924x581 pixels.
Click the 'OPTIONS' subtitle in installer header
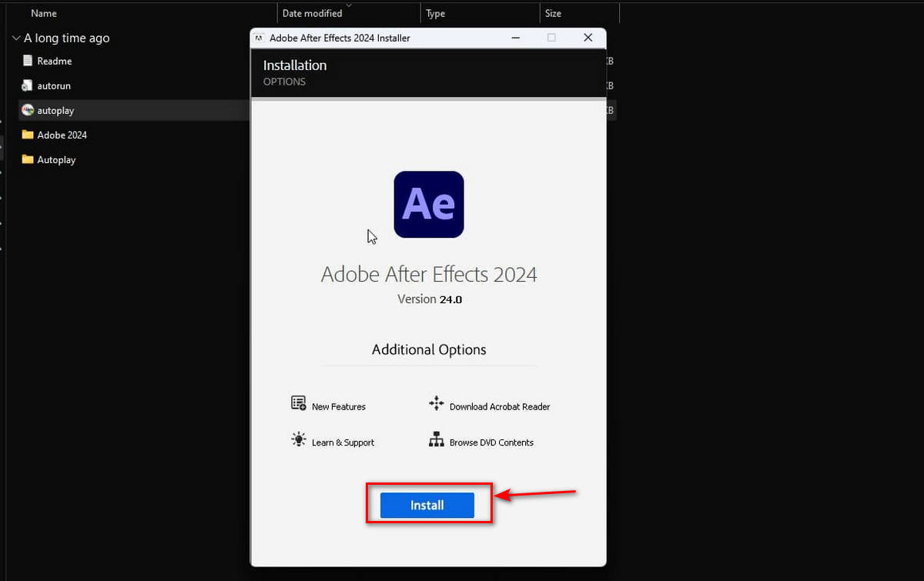pyautogui.click(x=285, y=82)
